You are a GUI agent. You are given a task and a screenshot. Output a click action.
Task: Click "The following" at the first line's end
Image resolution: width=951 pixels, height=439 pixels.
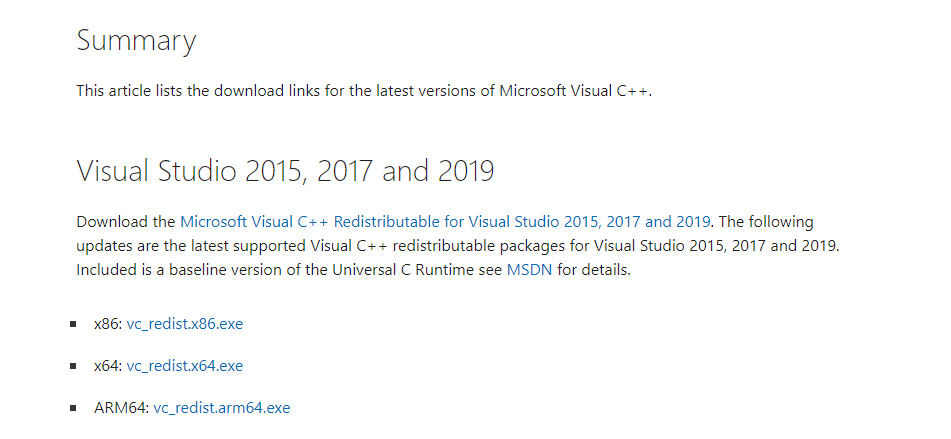click(767, 221)
